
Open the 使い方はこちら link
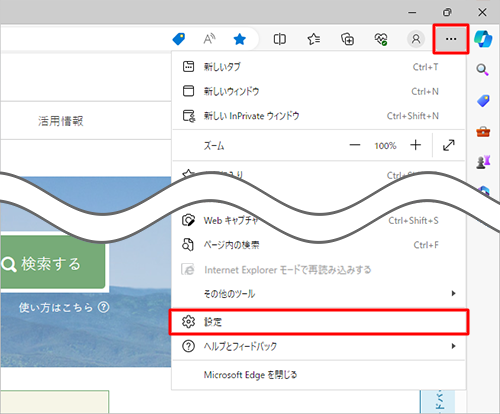tap(64, 307)
